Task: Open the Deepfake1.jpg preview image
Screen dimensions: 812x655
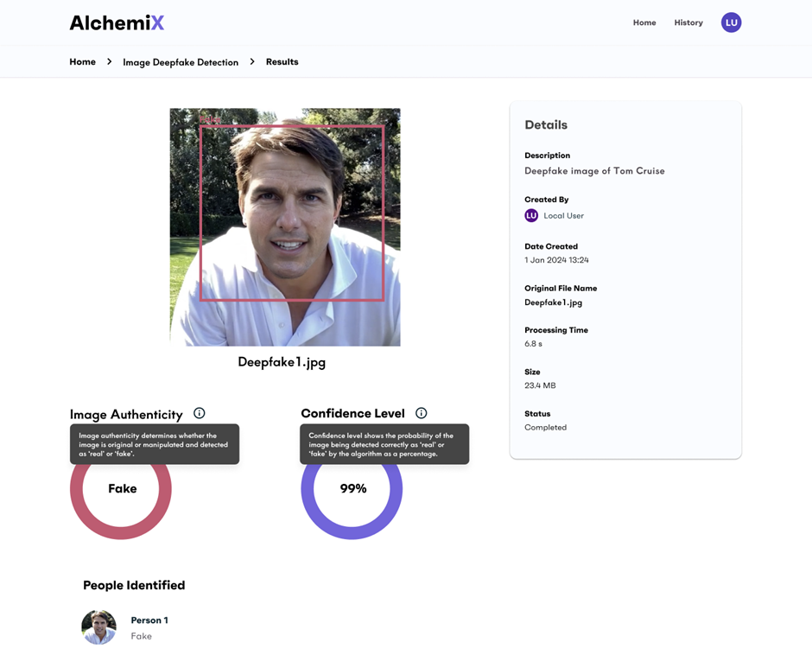Action: tap(285, 226)
